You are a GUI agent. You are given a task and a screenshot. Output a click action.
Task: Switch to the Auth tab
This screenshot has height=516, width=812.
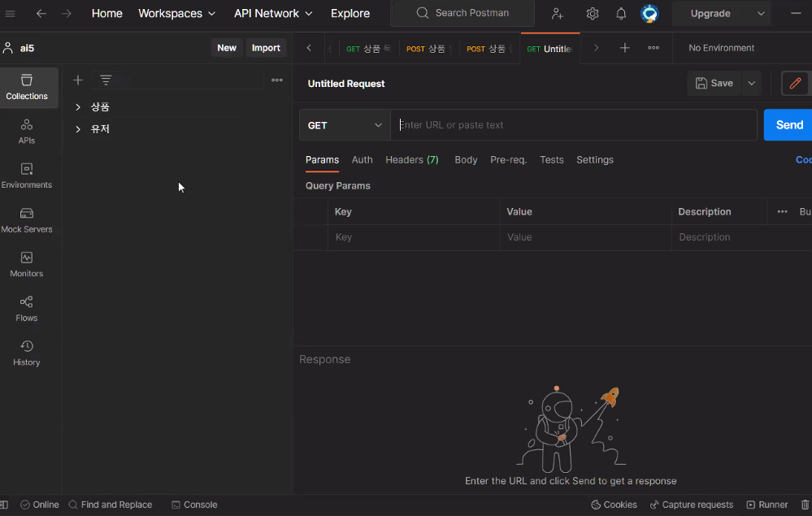[362, 160]
